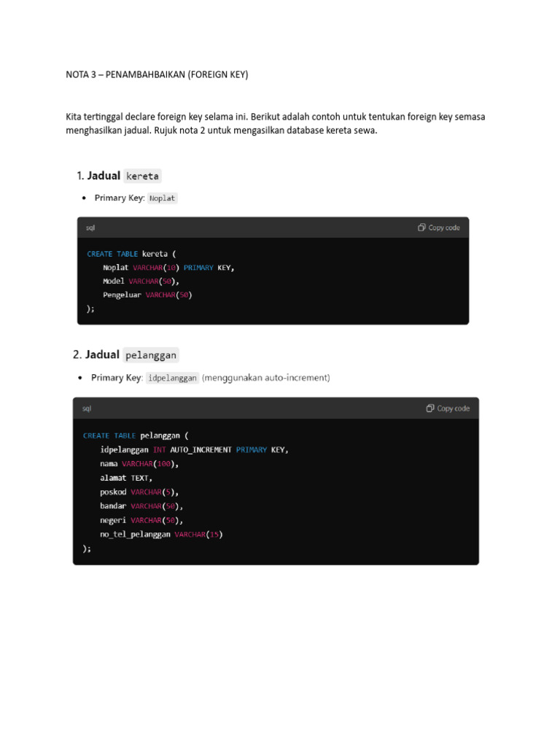Viewport: 560px width, 747px height.
Task: Click the sql label on the pelanggan code block
Action: click(87, 409)
